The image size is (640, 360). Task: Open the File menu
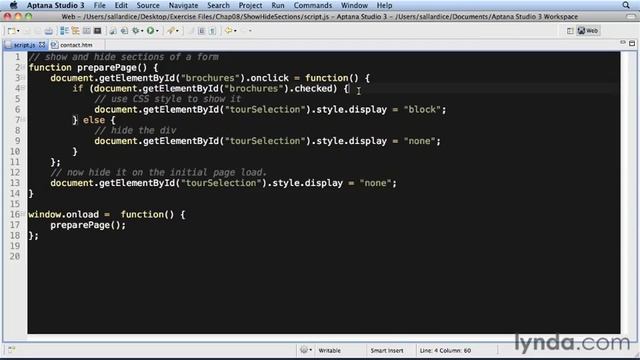pyautogui.click(x=99, y=5)
